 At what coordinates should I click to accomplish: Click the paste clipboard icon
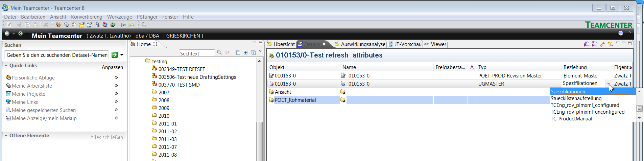click(x=35, y=25)
